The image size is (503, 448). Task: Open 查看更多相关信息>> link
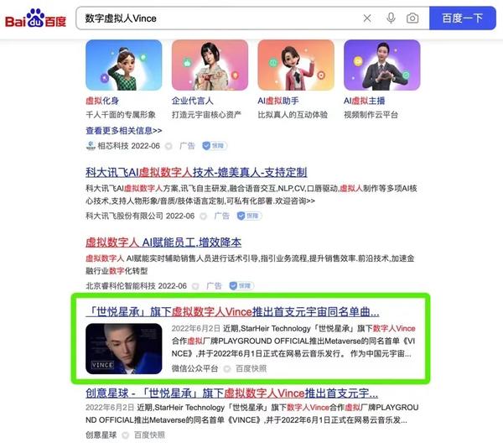tap(124, 131)
